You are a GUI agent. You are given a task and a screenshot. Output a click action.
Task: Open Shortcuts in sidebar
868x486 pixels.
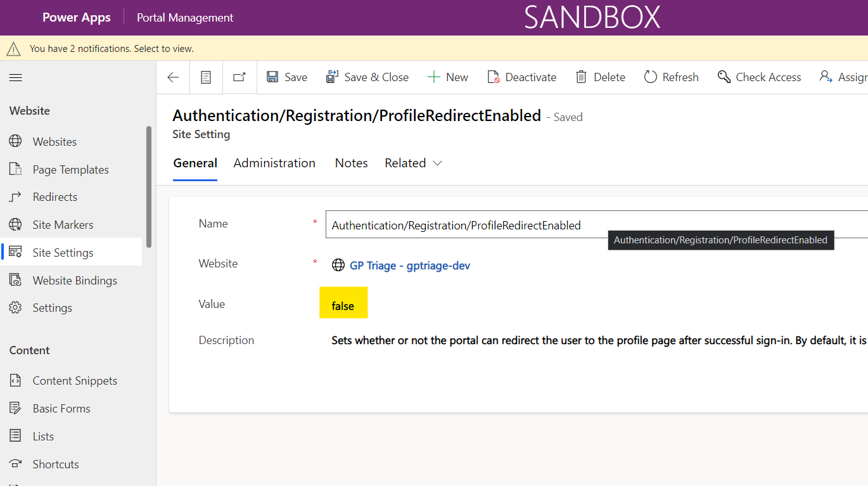point(71,464)
